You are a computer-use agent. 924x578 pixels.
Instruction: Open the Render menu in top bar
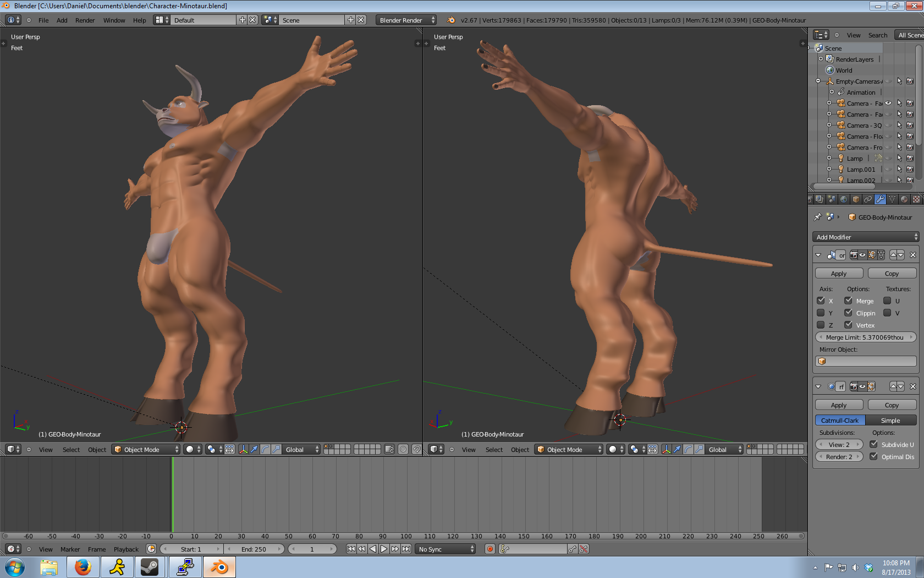pos(85,20)
